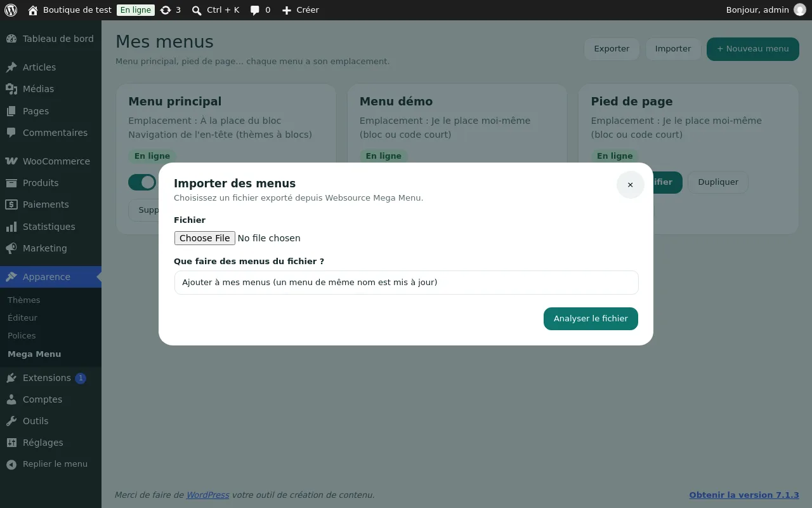Open the Thèmes submenu item
812x508 pixels.
[24, 300]
